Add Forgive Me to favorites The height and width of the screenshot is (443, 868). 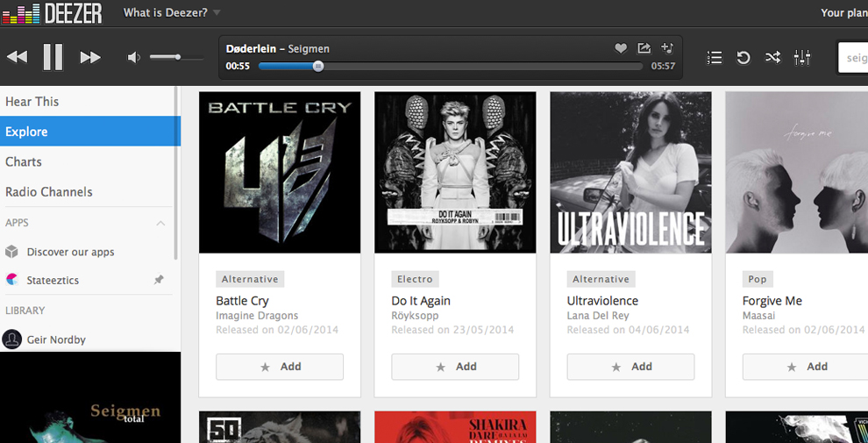[x=805, y=367]
